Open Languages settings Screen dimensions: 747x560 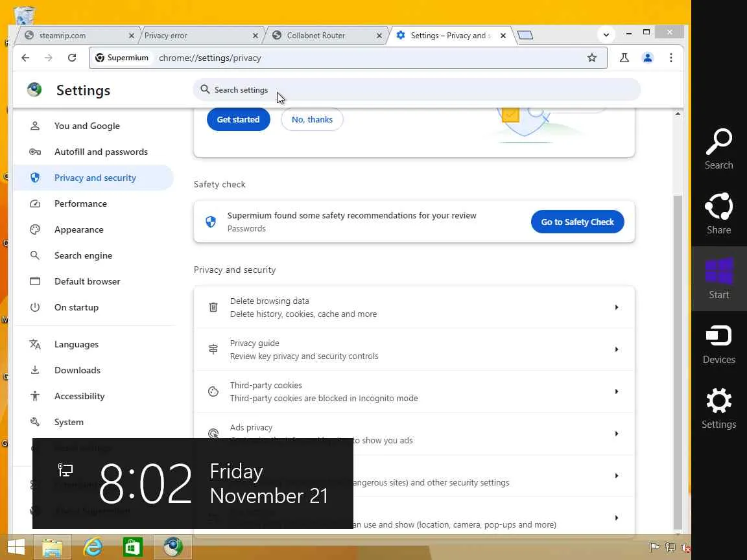[x=93, y=344]
